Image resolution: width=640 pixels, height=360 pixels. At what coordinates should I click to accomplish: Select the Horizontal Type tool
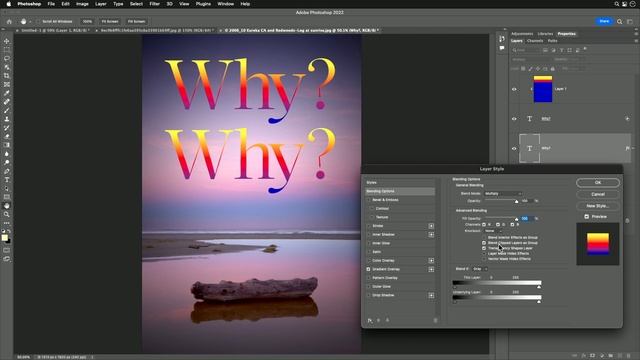(7, 180)
